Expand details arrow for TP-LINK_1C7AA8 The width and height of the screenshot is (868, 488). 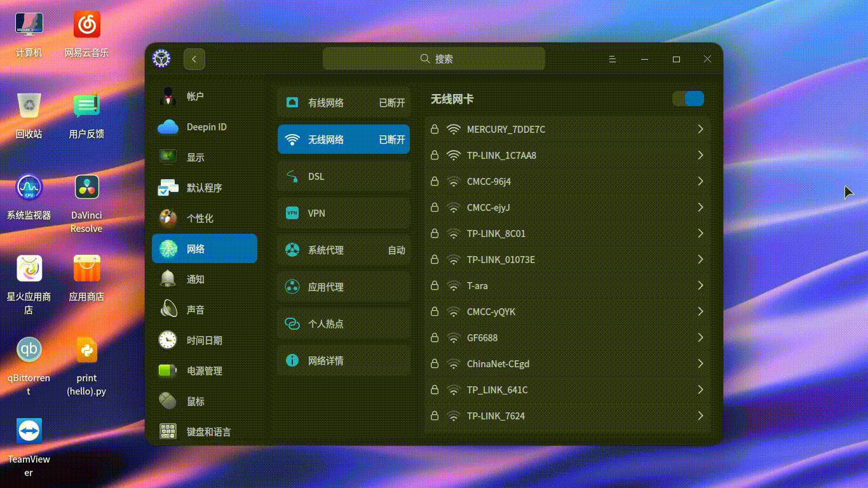(x=700, y=156)
